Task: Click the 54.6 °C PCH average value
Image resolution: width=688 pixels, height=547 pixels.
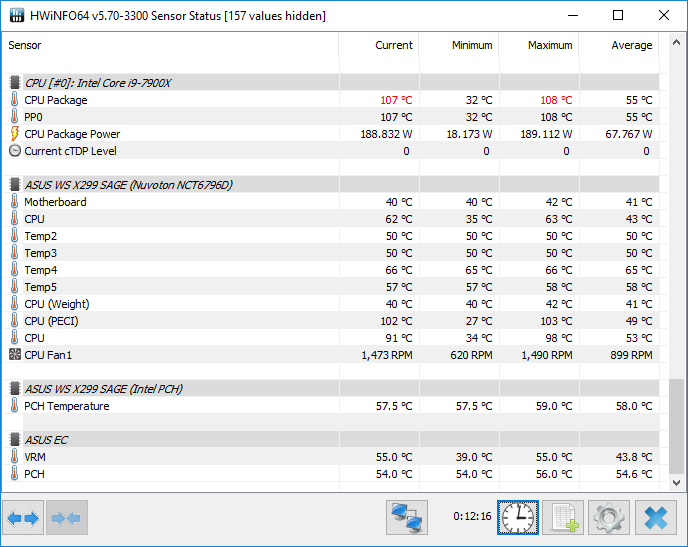Action: [x=634, y=474]
